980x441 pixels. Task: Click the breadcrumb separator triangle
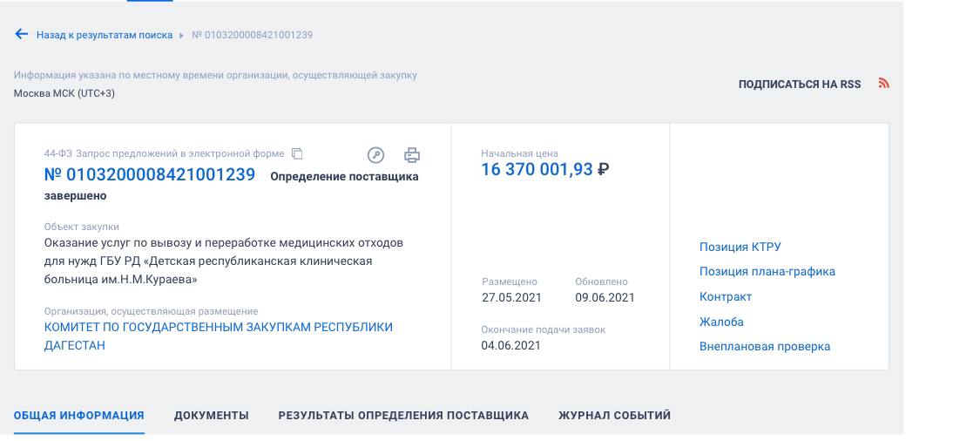182,36
